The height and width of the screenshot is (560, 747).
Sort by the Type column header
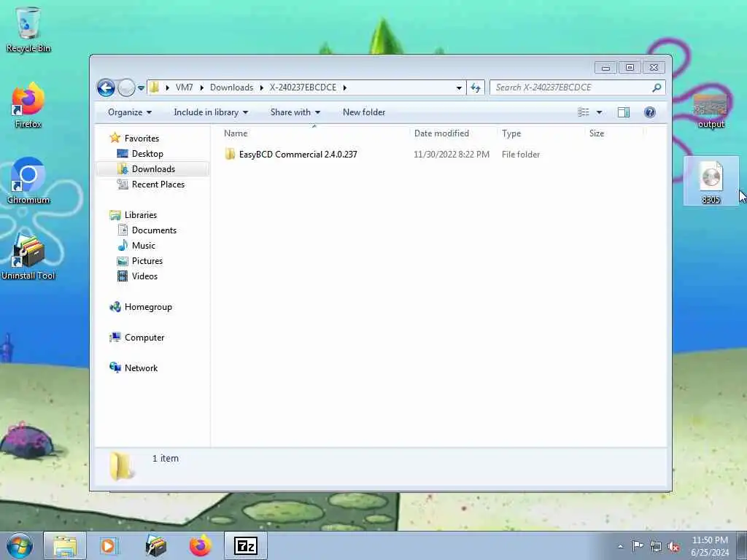541,133
